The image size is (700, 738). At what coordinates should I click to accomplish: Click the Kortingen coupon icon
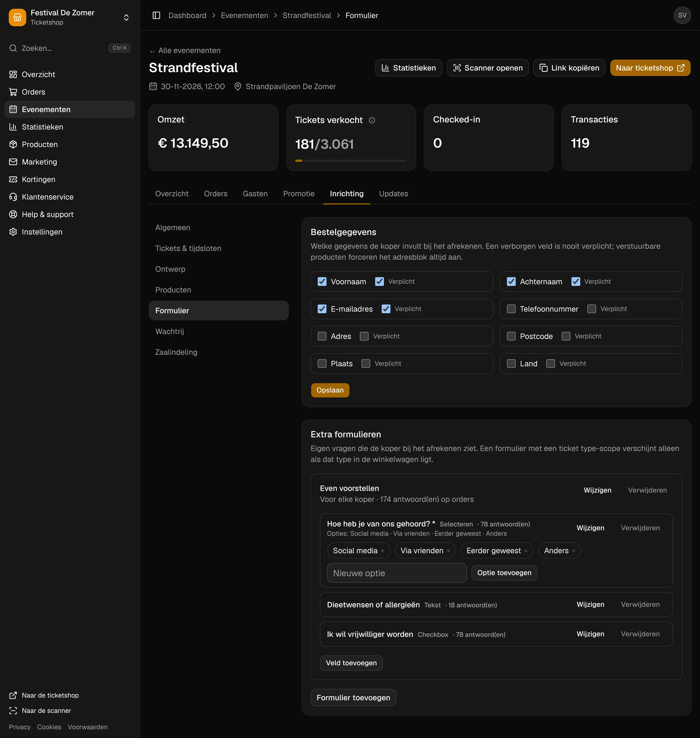(x=13, y=179)
